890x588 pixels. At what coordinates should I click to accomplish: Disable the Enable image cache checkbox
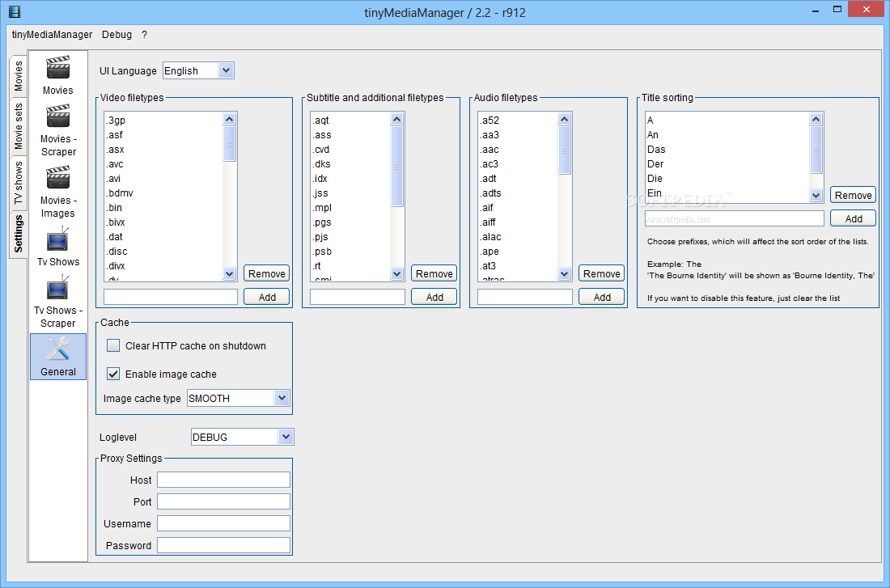coord(113,374)
